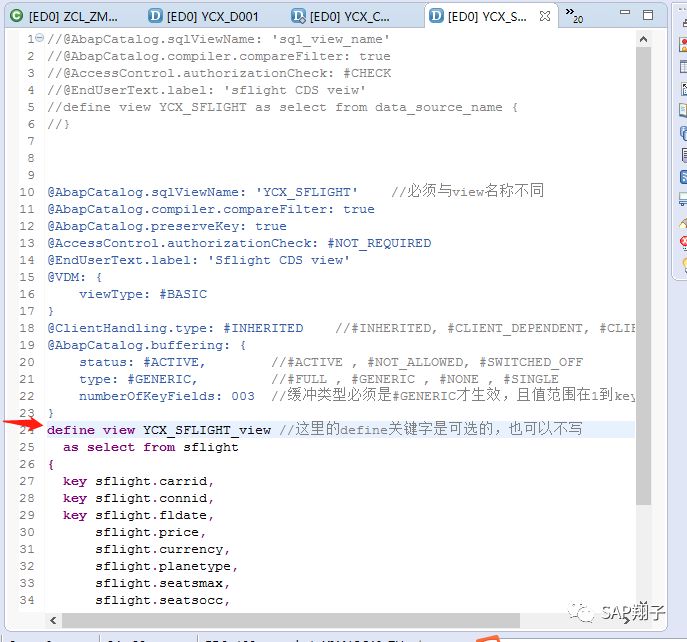Screen dimensions: 687x642
Task: Click the sqlViewName 'YCX_SFLIGHT' annotation
Action: (202, 192)
